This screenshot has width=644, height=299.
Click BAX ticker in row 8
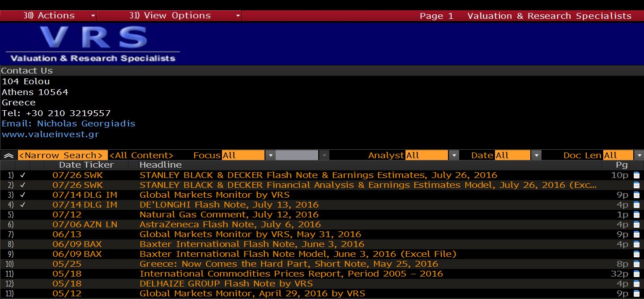click(93, 244)
